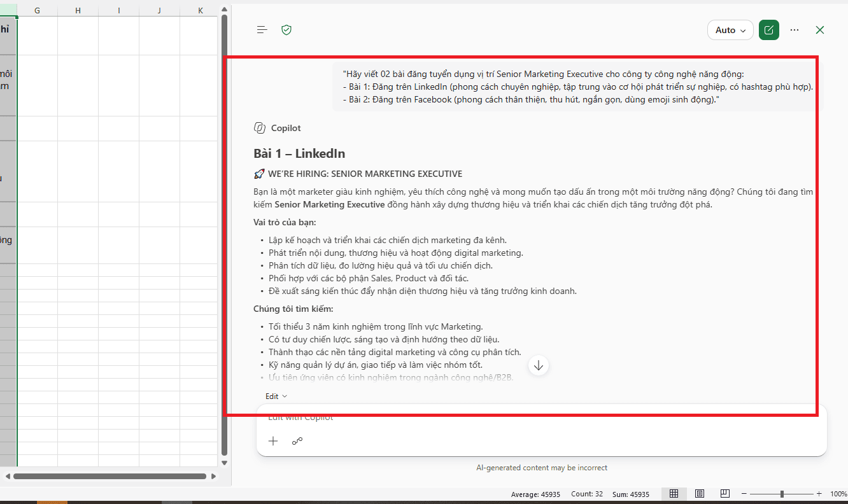848x504 pixels.
Task: Open the Copilot chat history menu icon
Action: [x=262, y=30]
